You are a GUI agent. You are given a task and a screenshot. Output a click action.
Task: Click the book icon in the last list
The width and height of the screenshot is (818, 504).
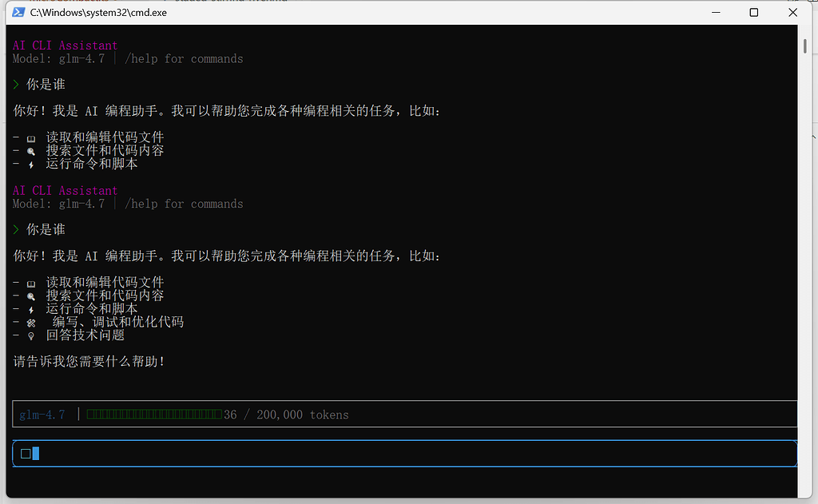(x=31, y=284)
